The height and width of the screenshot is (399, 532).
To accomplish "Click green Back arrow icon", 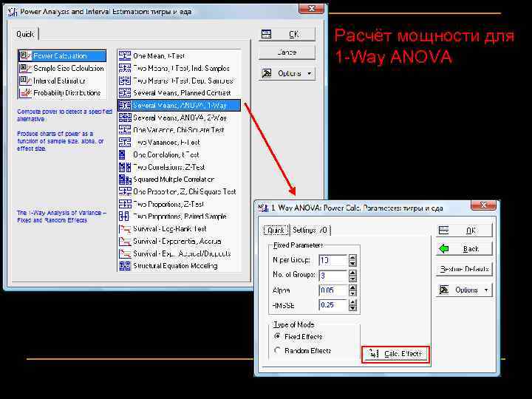I will (444, 249).
